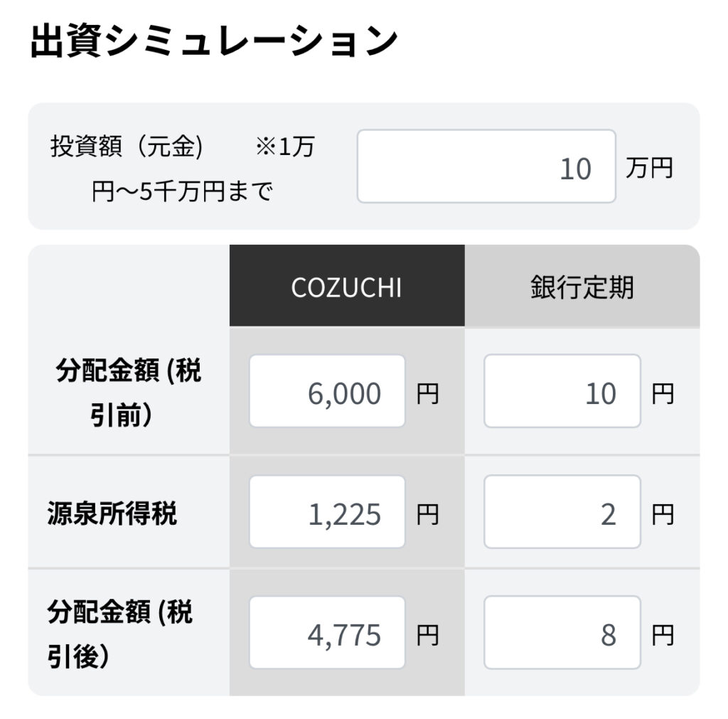The width and height of the screenshot is (728, 719).
Task: Click bank deposit pre-tax distribution field 10
Action: click(x=562, y=391)
